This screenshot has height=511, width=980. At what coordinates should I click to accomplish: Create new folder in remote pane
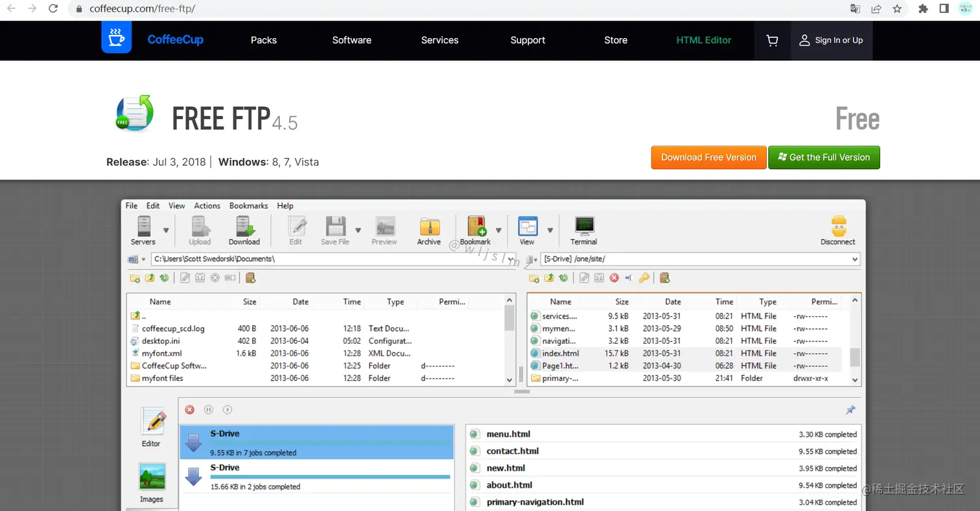534,278
